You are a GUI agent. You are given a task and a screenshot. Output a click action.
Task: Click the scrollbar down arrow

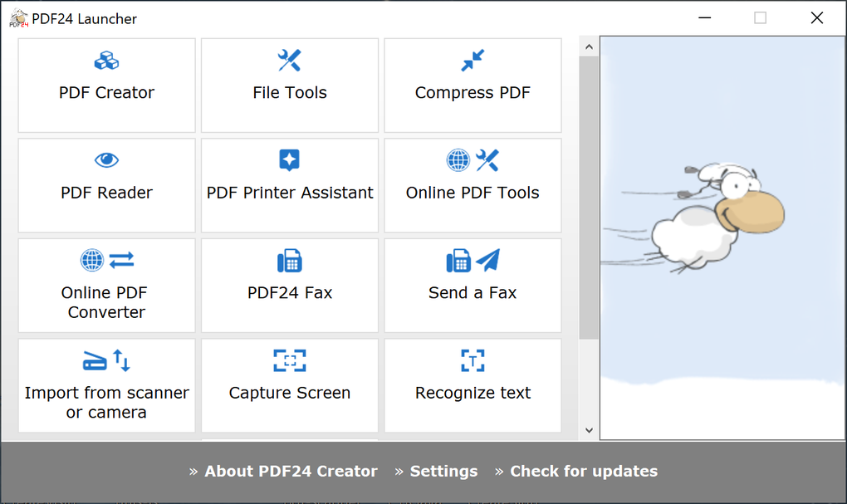(589, 430)
